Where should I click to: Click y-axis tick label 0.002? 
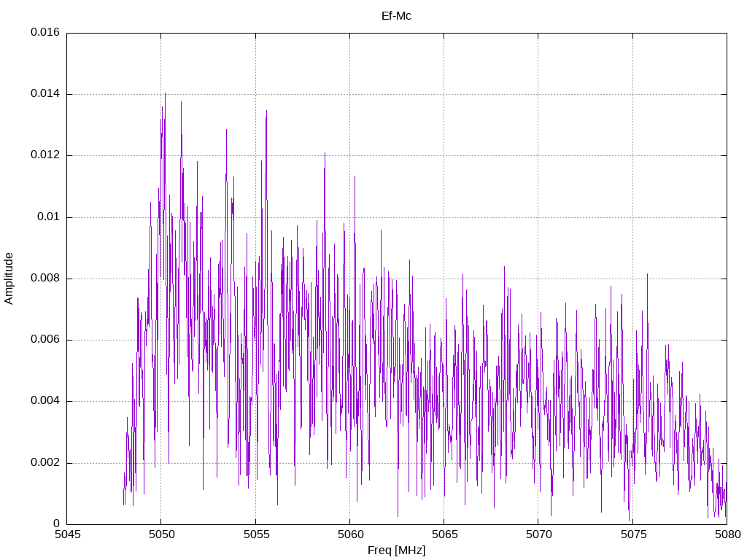click(45, 463)
